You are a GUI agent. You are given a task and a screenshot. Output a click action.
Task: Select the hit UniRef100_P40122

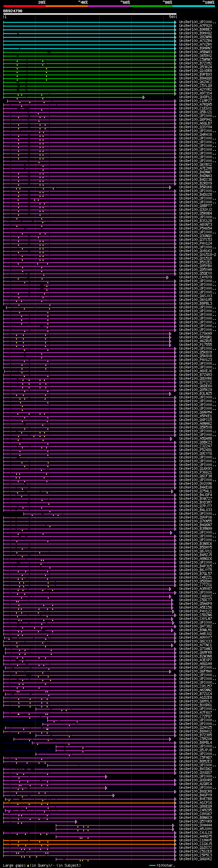(196, 611)
